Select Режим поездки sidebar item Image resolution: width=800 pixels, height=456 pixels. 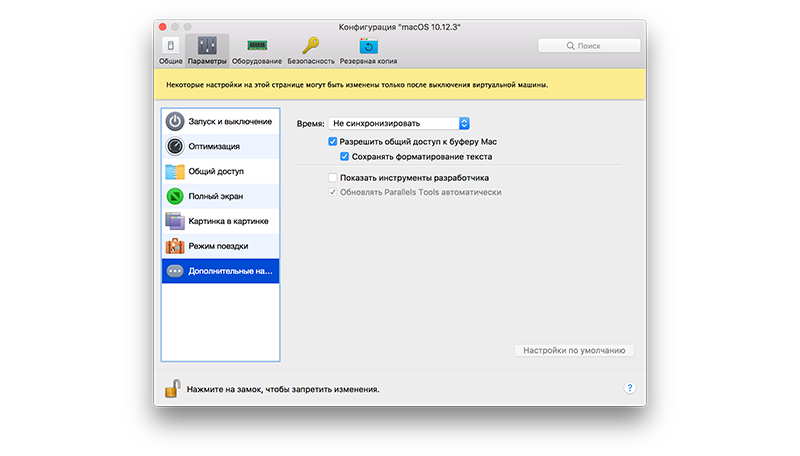click(220, 245)
